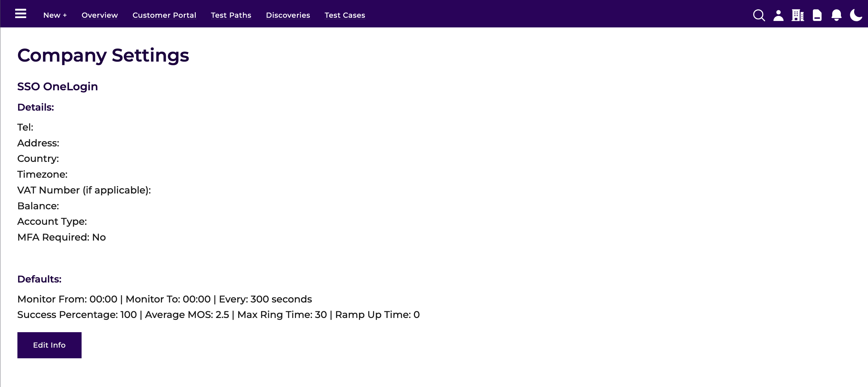Click the Address: field label
868x387 pixels.
point(38,143)
